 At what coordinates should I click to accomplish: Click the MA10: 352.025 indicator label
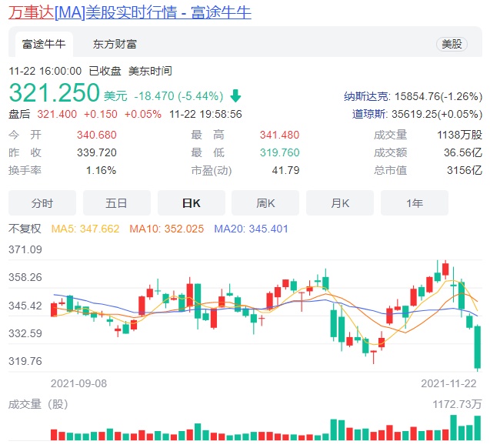click(x=167, y=229)
